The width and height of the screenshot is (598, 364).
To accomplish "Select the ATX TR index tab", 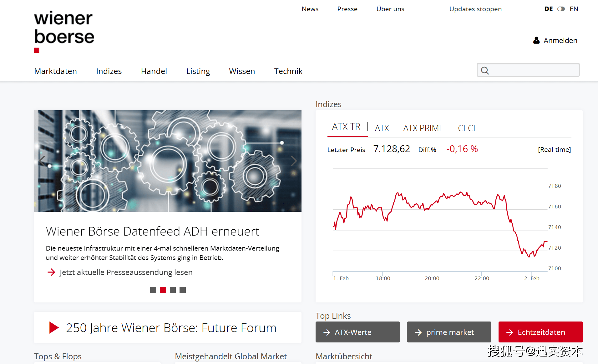I will 346,127.
